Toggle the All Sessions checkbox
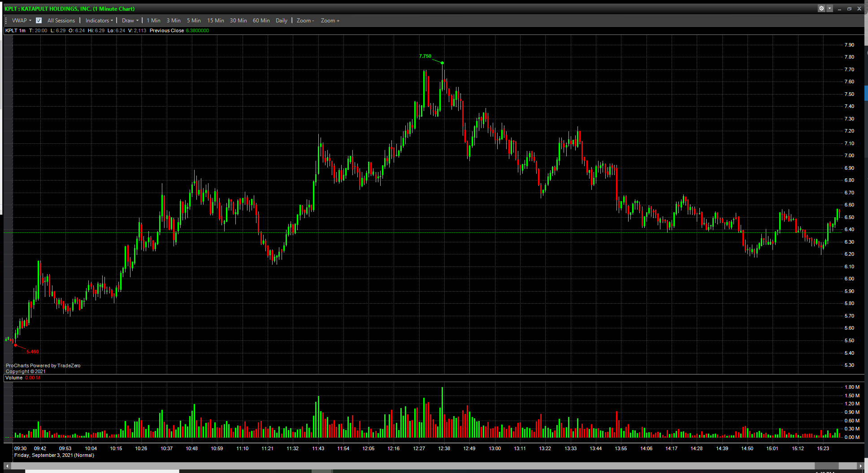This screenshot has height=473, width=868. pyautogui.click(x=39, y=21)
